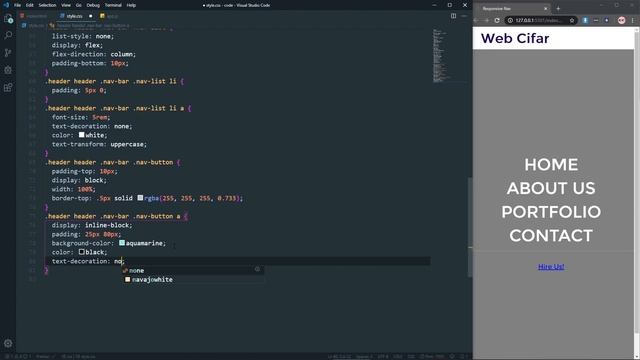Open the Help menu
The width and height of the screenshot is (640, 360).
pos(131,5)
